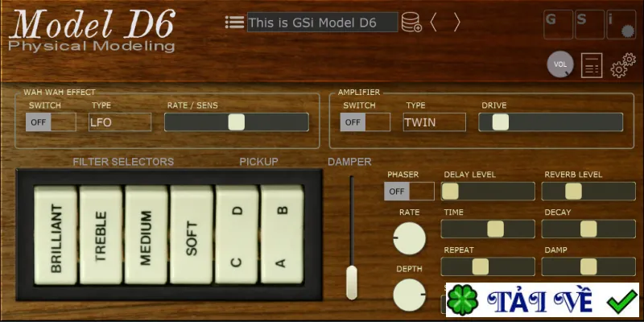Go to the next preset arrow
The image size is (644, 322).
click(x=456, y=23)
